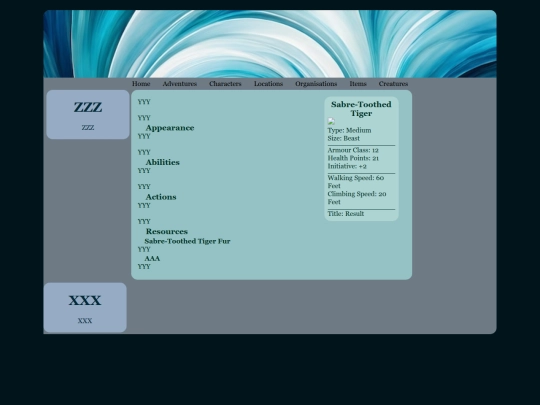Click the large XXX sidebar heading
The image size is (540, 405).
[85, 300]
